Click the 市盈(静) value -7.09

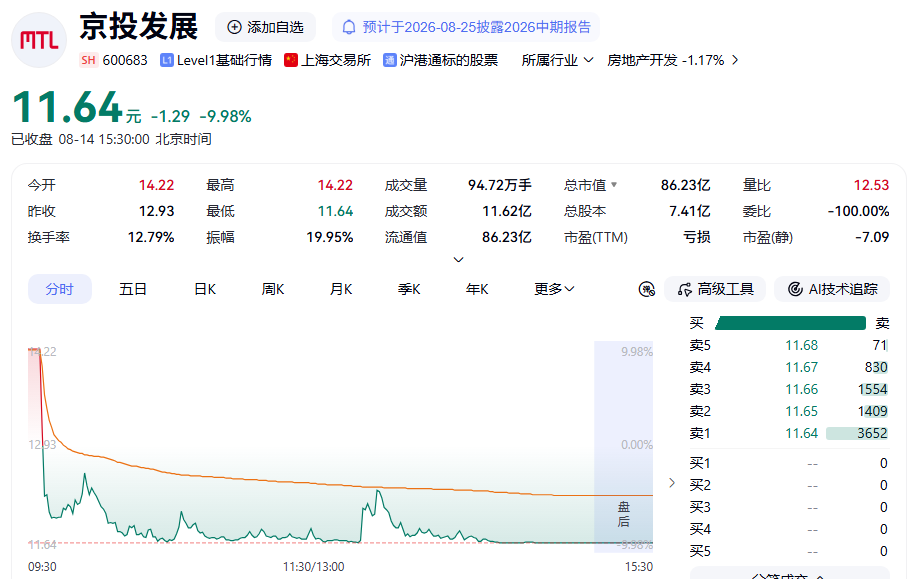click(872, 237)
